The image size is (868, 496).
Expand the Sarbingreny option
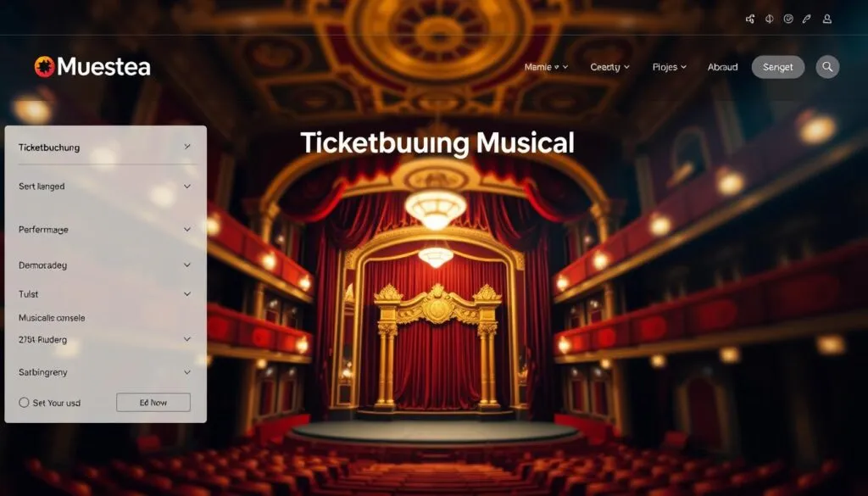click(x=187, y=372)
